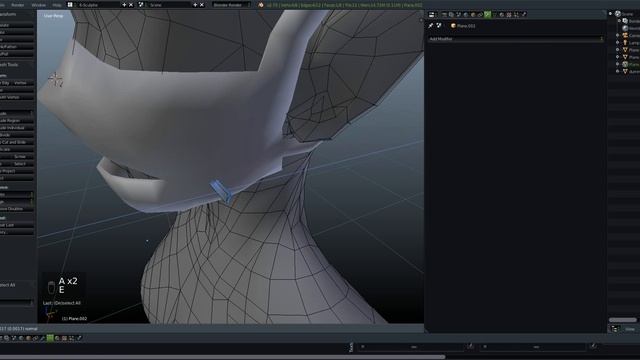Click Push/Pull button in Transform

tap(16, 54)
